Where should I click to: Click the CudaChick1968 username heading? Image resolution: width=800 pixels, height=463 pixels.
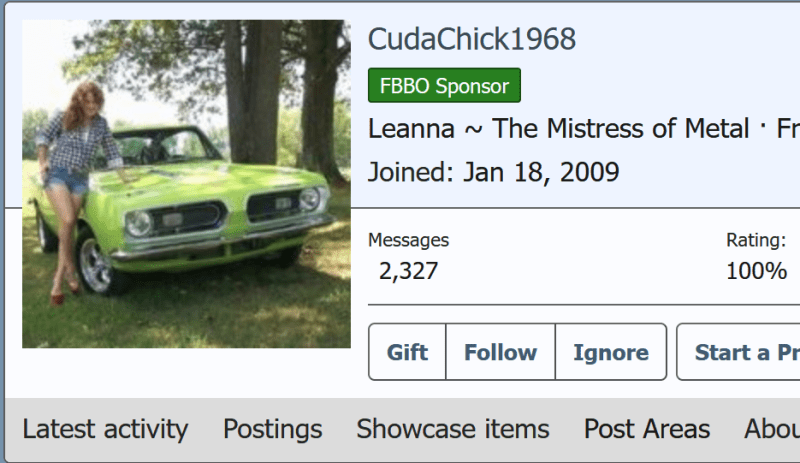tap(472, 39)
